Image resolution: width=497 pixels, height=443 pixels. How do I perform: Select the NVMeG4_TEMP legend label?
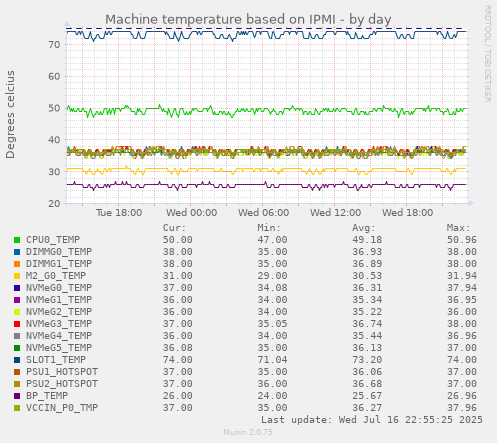(x=59, y=336)
